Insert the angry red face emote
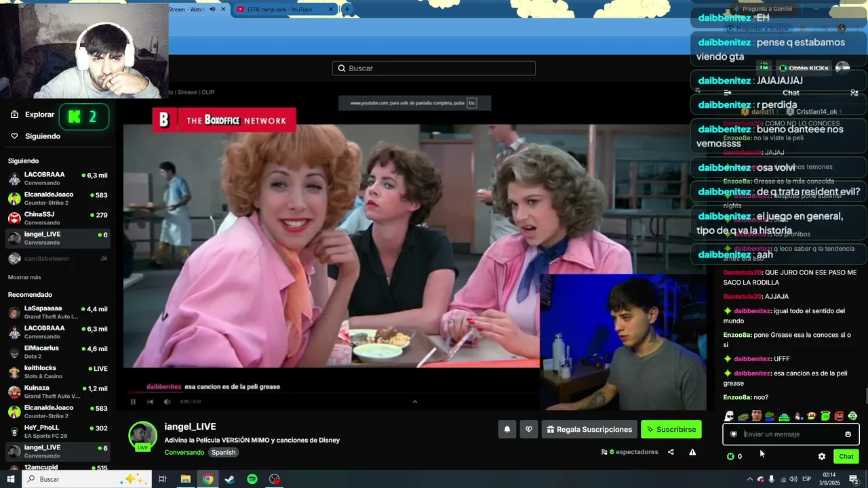Screen dimensions: 868x488 (x=839, y=416)
